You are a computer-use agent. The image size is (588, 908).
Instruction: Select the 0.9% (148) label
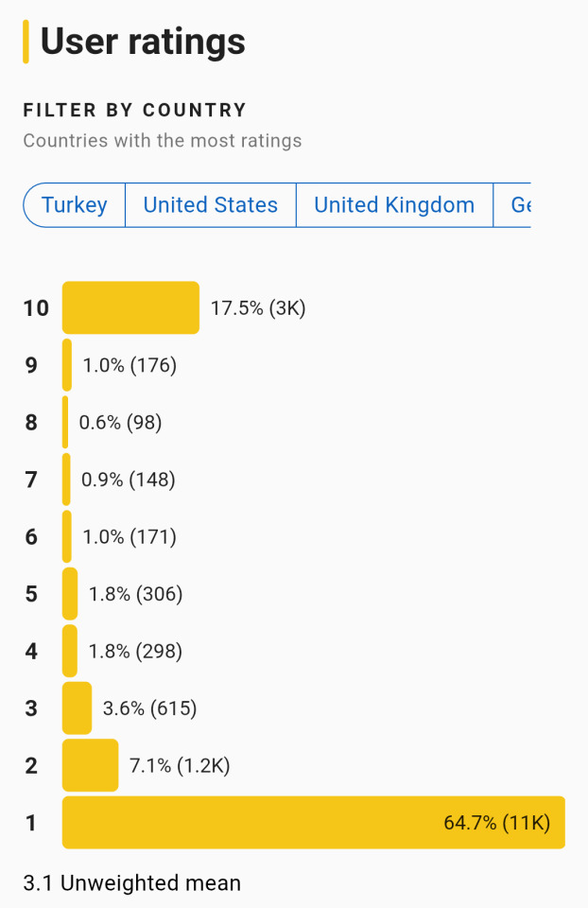click(x=129, y=480)
